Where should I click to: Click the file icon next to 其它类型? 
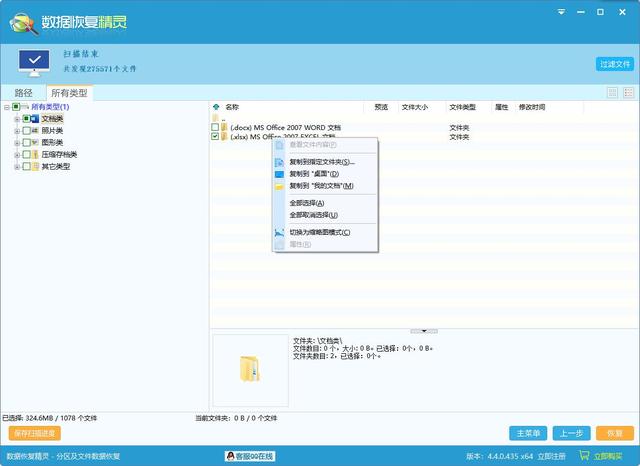35,166
